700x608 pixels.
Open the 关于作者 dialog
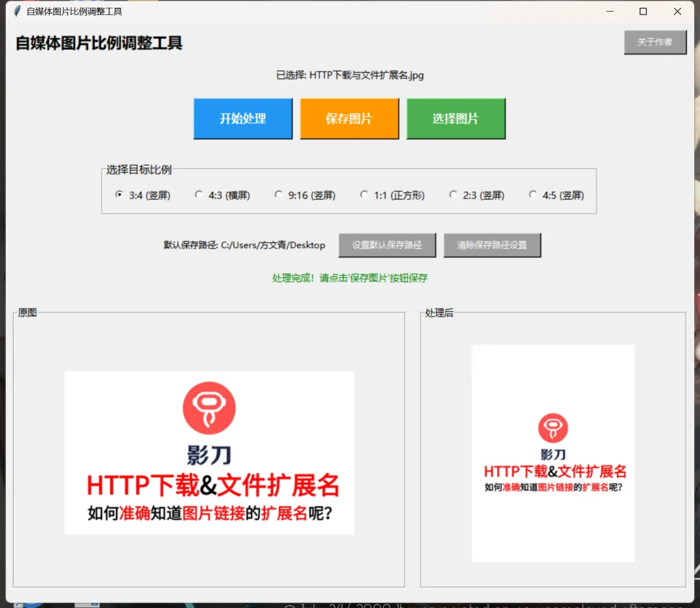[655, 42]
